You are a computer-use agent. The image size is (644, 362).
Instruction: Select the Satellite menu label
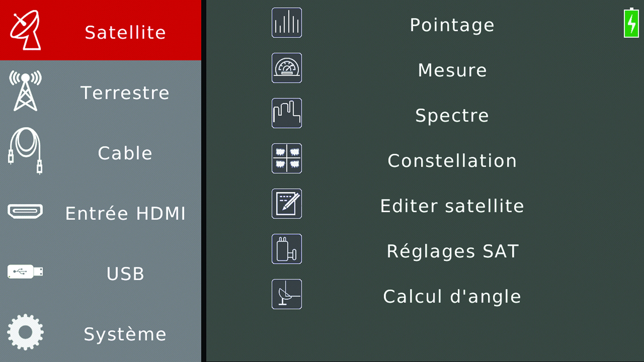click(125, 32)
